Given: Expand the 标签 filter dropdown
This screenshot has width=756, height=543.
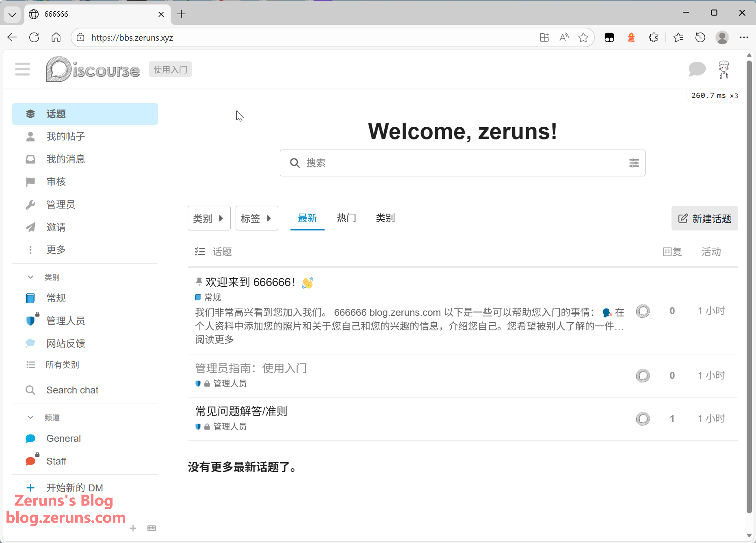Looking at the screenshot, I should click(256, 218).
